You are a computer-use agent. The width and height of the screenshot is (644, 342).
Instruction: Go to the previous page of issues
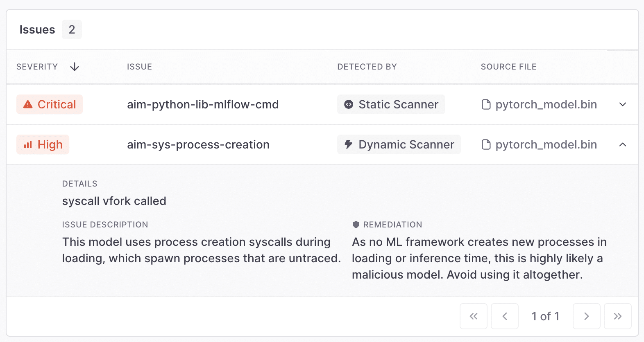click(505, 316)
